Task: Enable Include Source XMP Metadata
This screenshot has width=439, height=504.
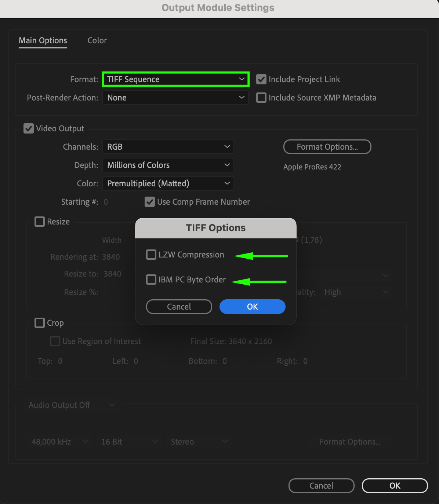Action: tap(261, 98)
